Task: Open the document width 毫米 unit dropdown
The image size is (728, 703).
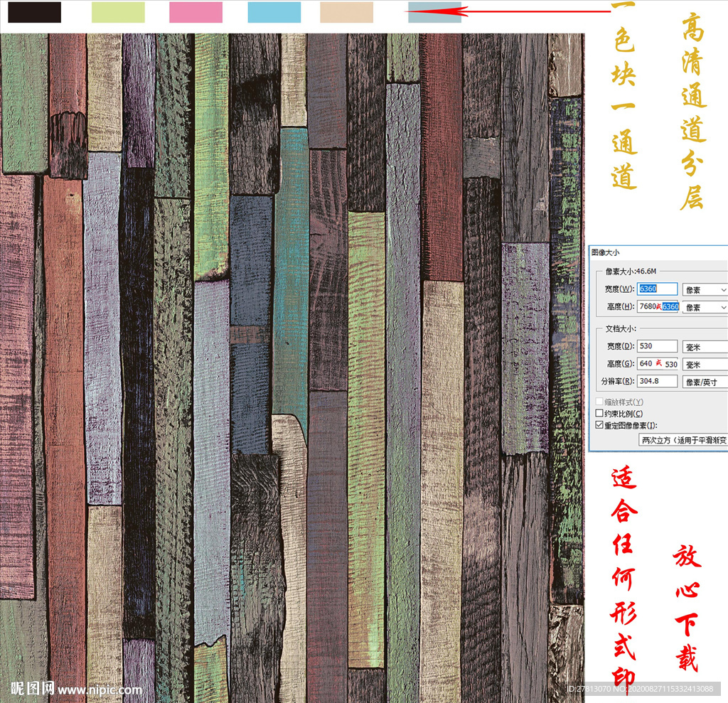Action: [x=704, y=347]
